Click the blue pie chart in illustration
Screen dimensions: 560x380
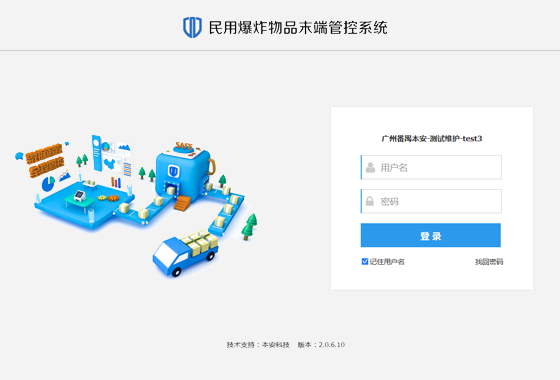48,184
